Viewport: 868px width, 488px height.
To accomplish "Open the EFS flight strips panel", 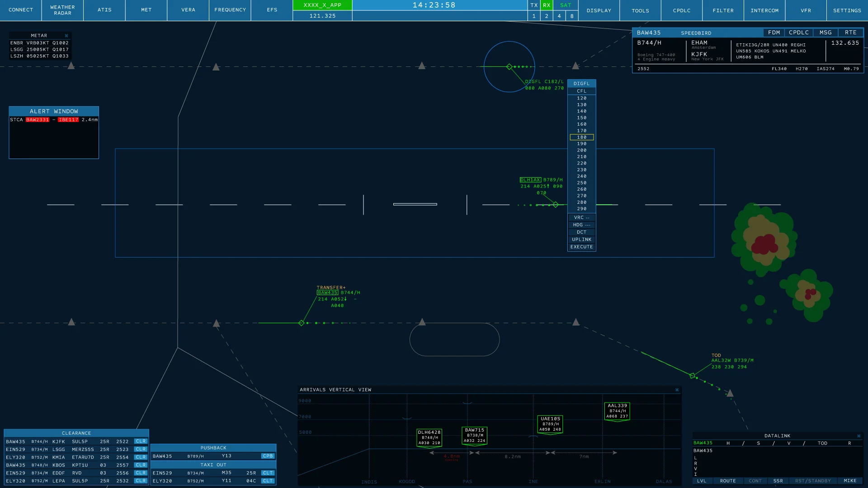I will [x=271, y=10].
